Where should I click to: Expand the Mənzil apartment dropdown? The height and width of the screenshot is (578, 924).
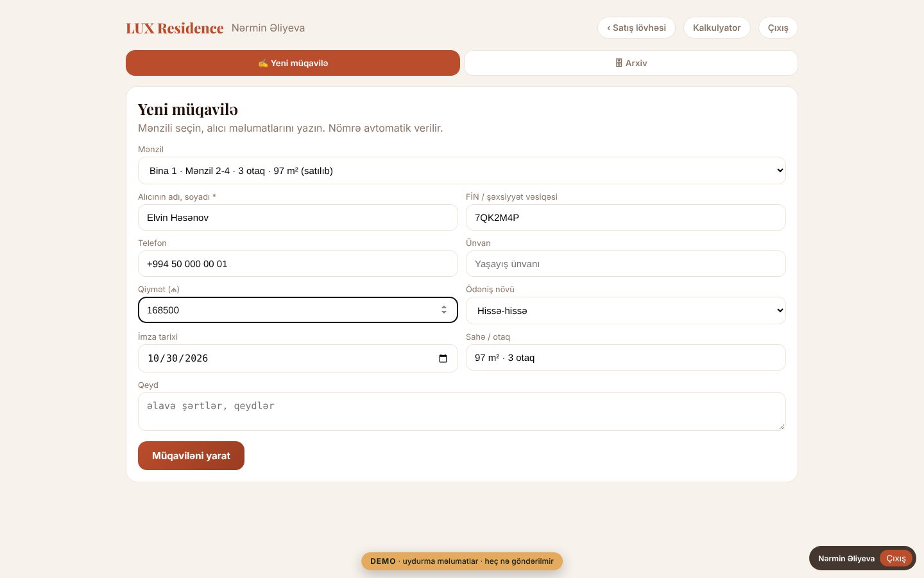pos(462,171)
